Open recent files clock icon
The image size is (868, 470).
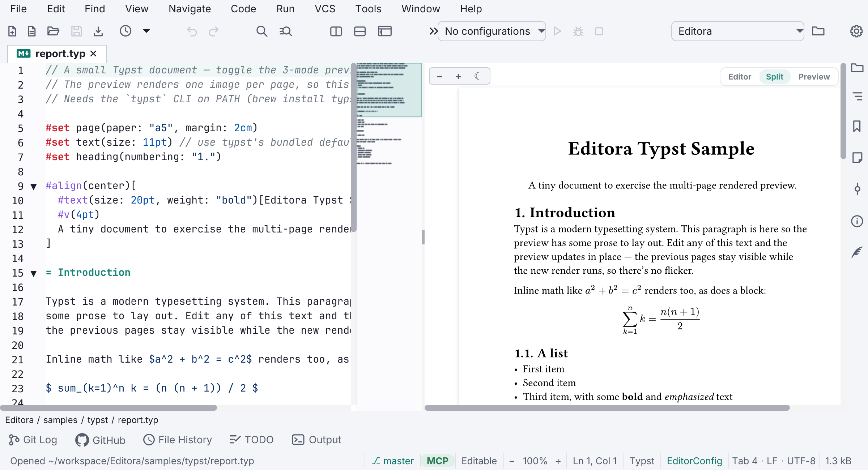(125, 31)
